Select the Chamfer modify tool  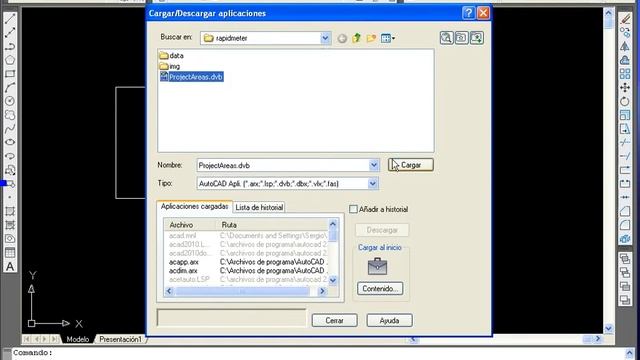coord(625,211)
